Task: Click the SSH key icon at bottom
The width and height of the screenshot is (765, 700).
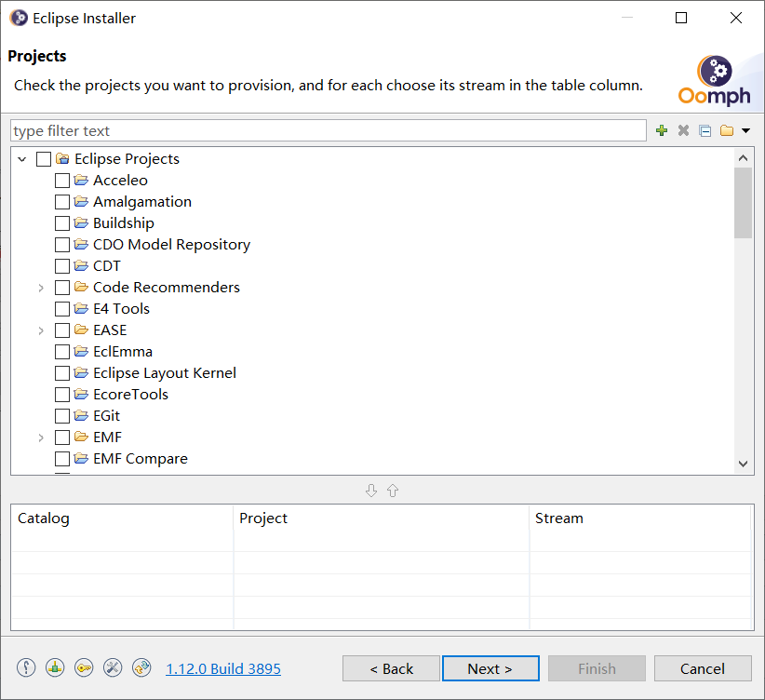Action: pos(84,667)
